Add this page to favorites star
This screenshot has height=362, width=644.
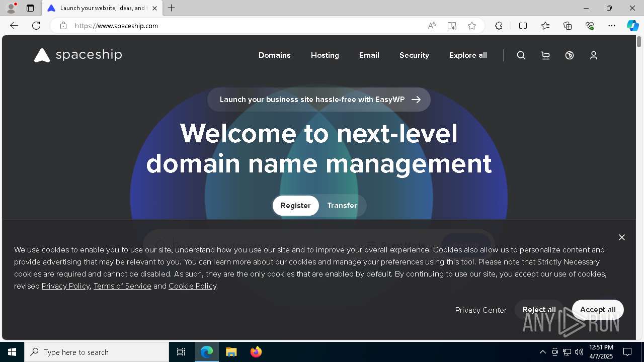[472, 26]
